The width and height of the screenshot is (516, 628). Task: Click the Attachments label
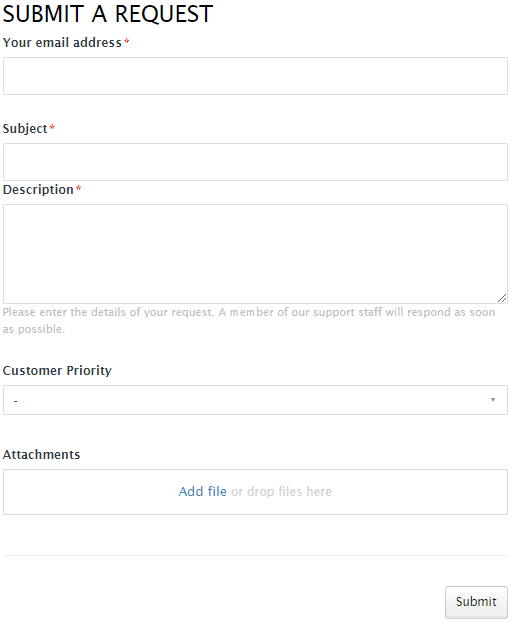click(41, 455)
